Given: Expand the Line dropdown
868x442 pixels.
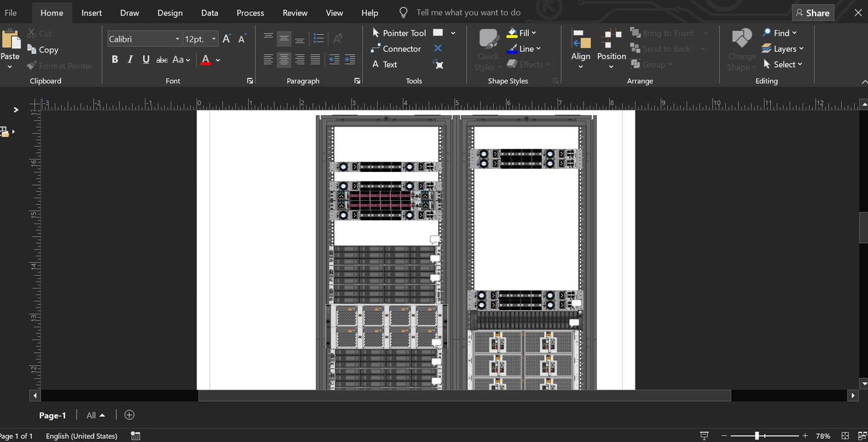Looking at the screenshot, I should coord(538,48).
